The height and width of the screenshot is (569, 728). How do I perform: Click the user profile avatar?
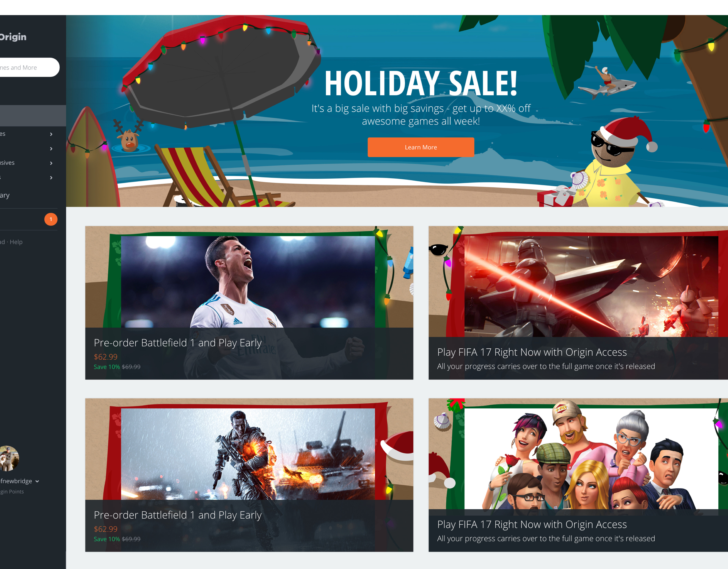pos(9,458)
